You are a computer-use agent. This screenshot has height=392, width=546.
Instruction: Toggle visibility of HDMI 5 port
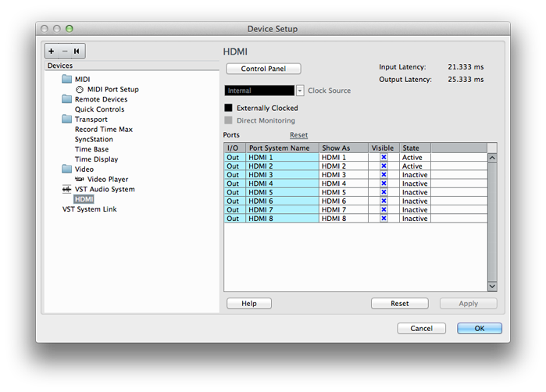coord(384,192)
